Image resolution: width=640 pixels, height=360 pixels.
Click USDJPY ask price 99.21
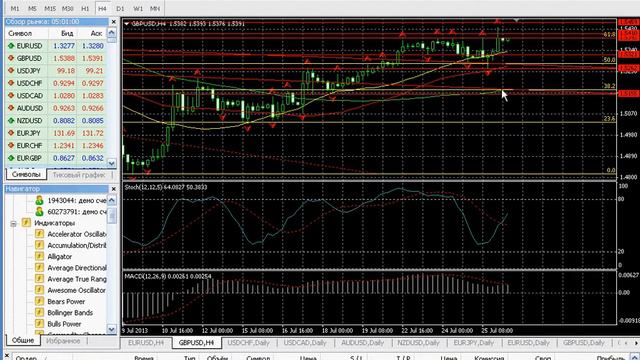click(95, 71)
